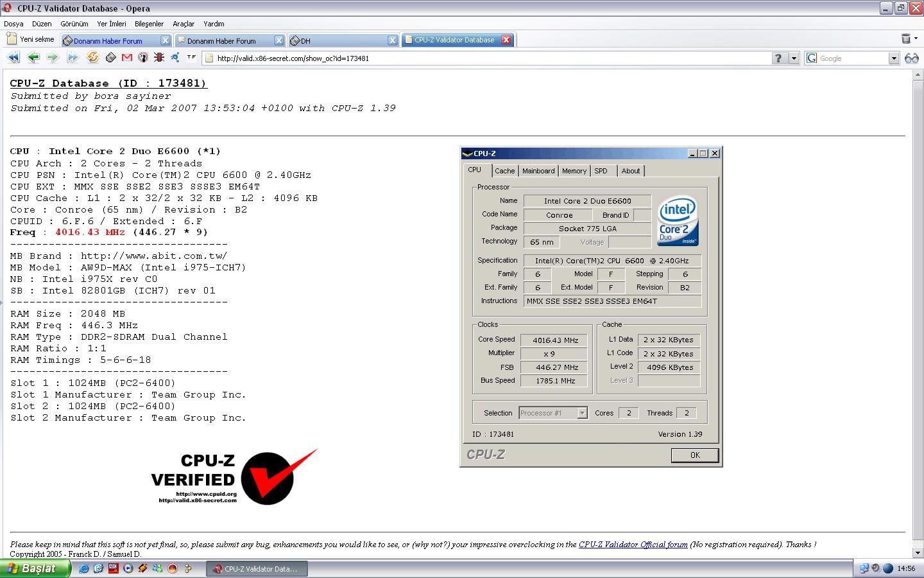Click the Core Speed 4016.43 MHz field
The width and height of the screenshot is (924, 578).
[x=554, y=340]
